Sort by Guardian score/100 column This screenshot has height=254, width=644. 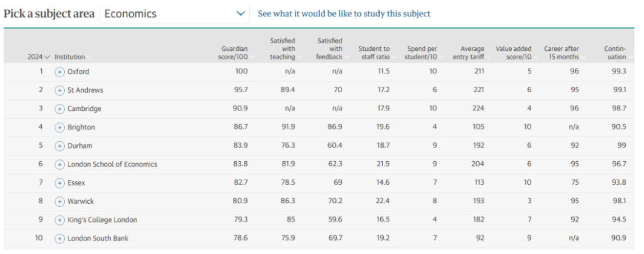(235, 53)
